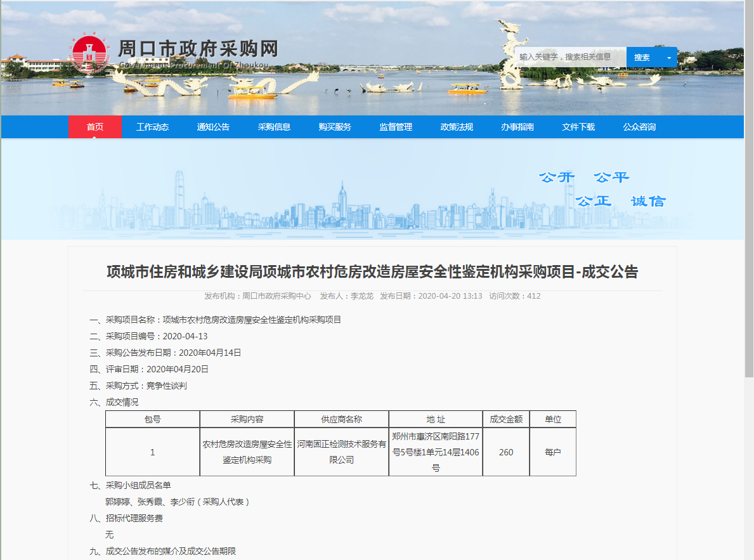Click the blue 搜索 search button
Screen dimensions: 754x560
[642, 57]
